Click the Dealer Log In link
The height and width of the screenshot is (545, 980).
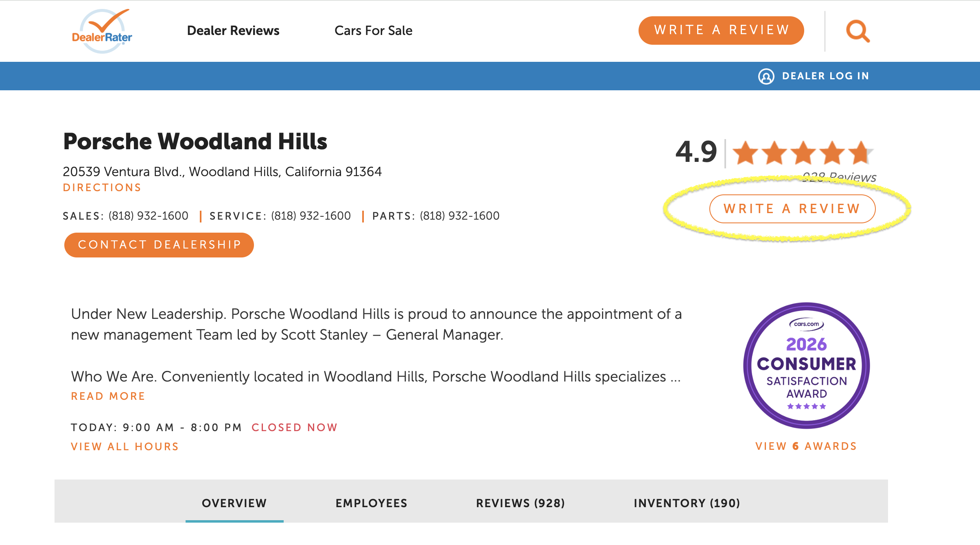tap(825, 76)
